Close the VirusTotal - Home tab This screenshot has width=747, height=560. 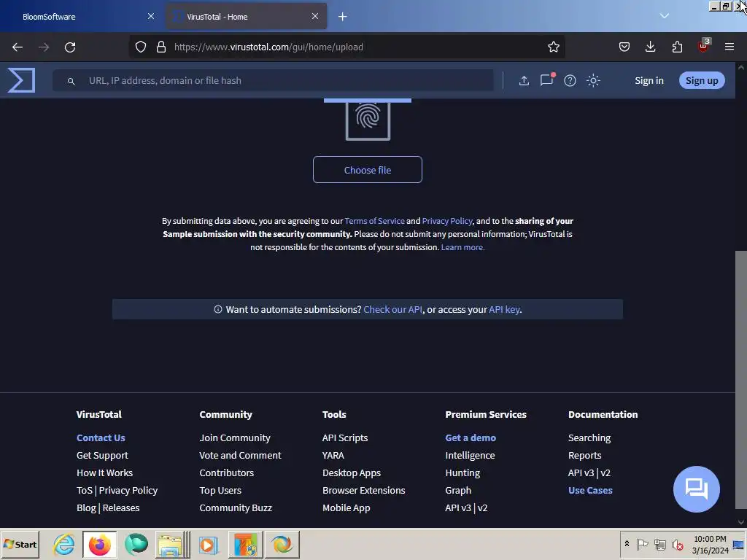pos(315,16)
